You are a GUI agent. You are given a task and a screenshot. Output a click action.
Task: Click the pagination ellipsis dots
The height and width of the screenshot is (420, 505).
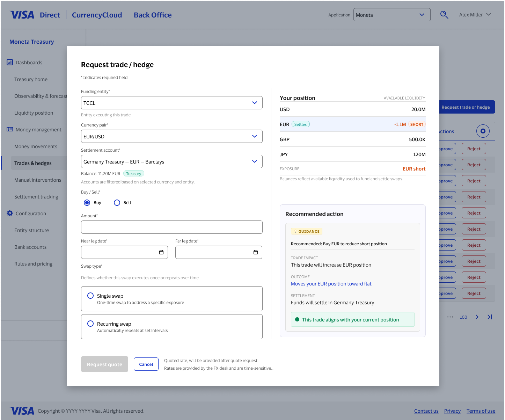pos(450,317)
